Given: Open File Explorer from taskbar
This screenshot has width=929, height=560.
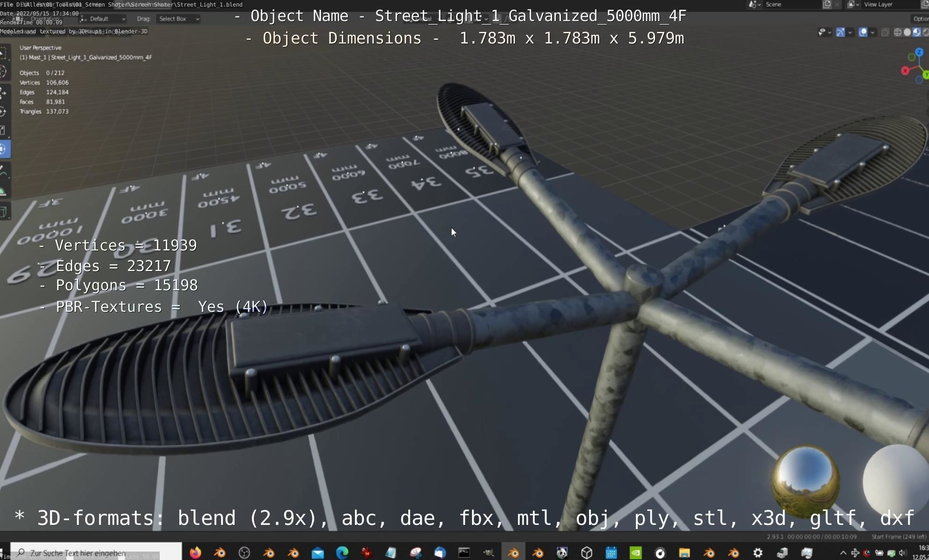Looking at the screenshot, I should click(685, 553).
